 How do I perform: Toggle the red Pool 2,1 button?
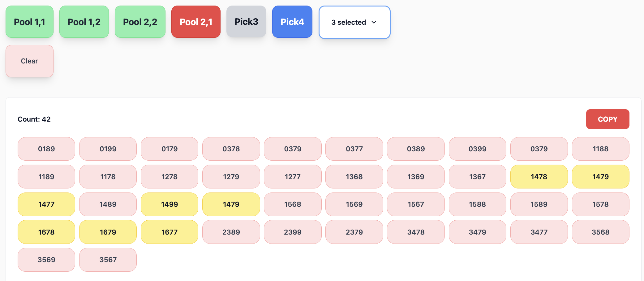coord(196,22)
